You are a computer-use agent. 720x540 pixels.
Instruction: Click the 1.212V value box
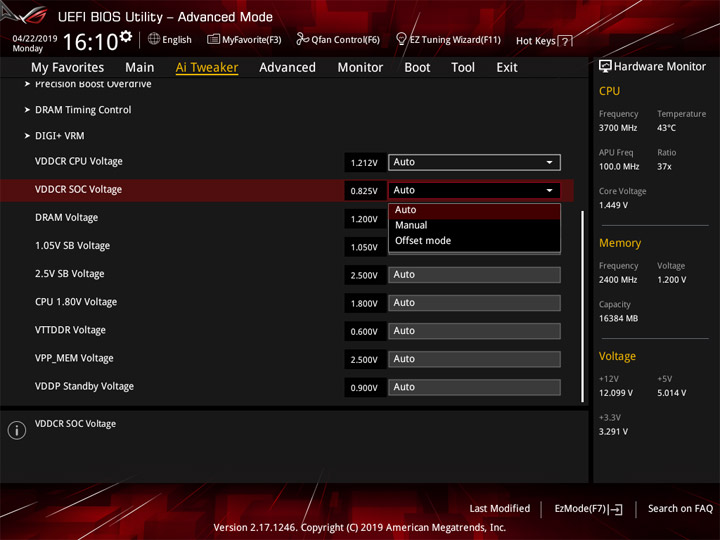tap(365, 163)
